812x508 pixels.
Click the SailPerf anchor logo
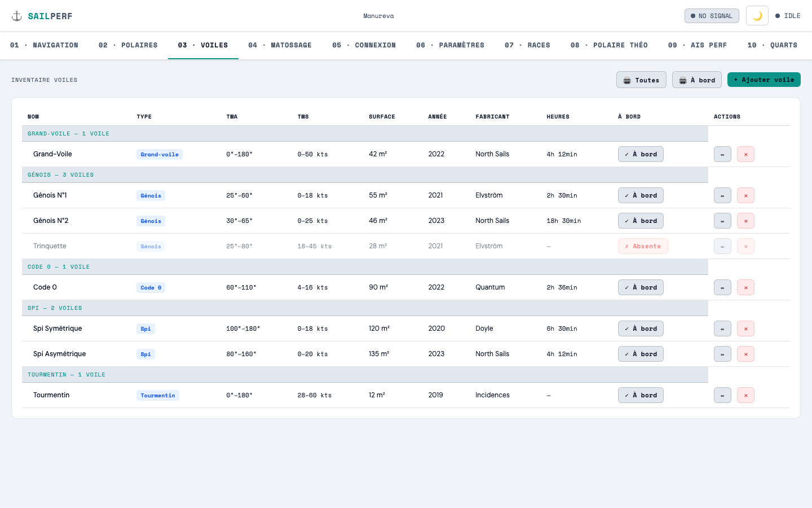click(x=17, y=16)
